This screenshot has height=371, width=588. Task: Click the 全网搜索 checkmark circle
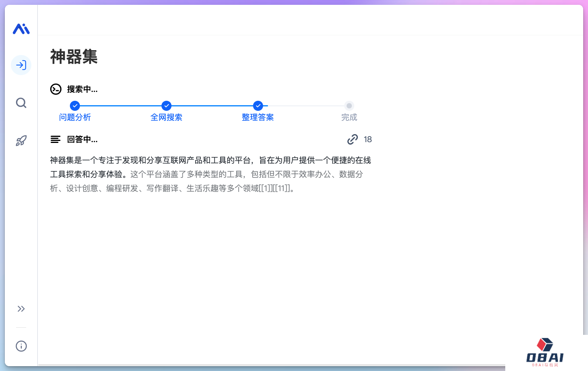[166, 106]
